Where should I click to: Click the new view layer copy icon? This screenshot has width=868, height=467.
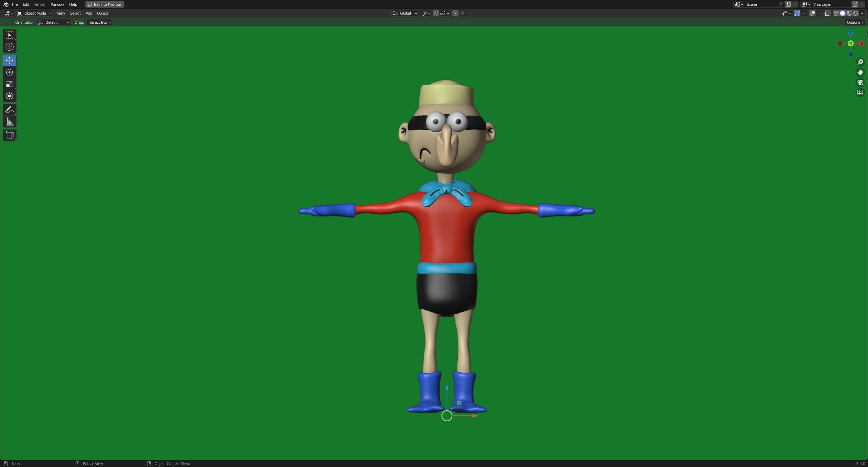[x=855, y=4]
